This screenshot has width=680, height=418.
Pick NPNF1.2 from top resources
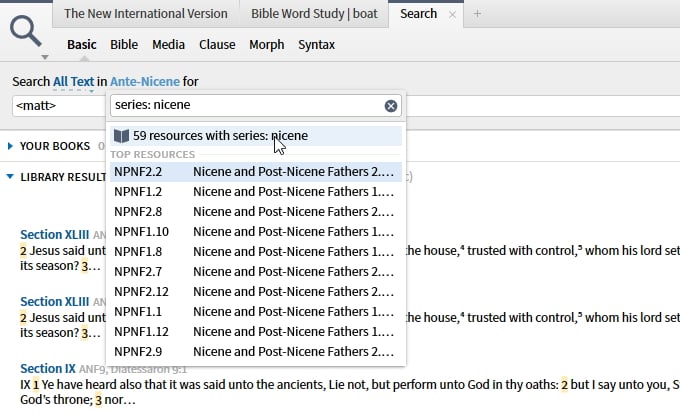click(x=255, y=192)
